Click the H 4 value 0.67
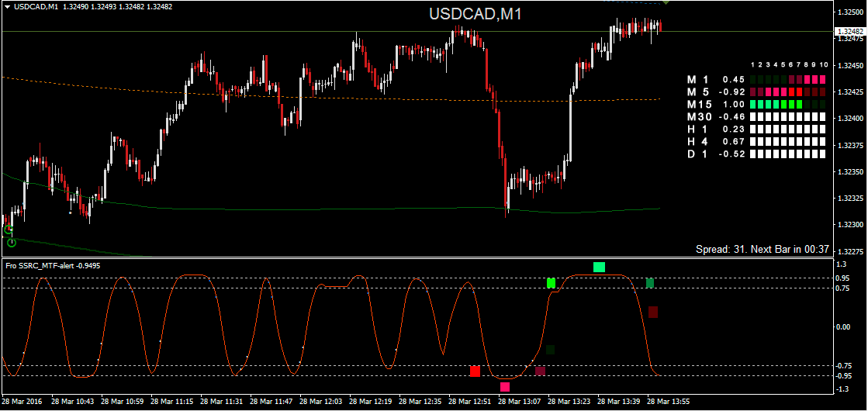The width and height of the screenshot is (868, 411). click(x=734, y=142)
